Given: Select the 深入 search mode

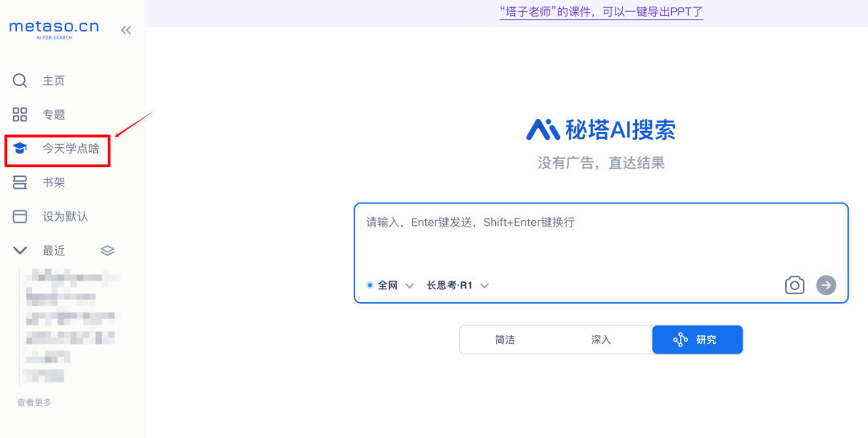Looking at the screenshot, I should point(600,339).
